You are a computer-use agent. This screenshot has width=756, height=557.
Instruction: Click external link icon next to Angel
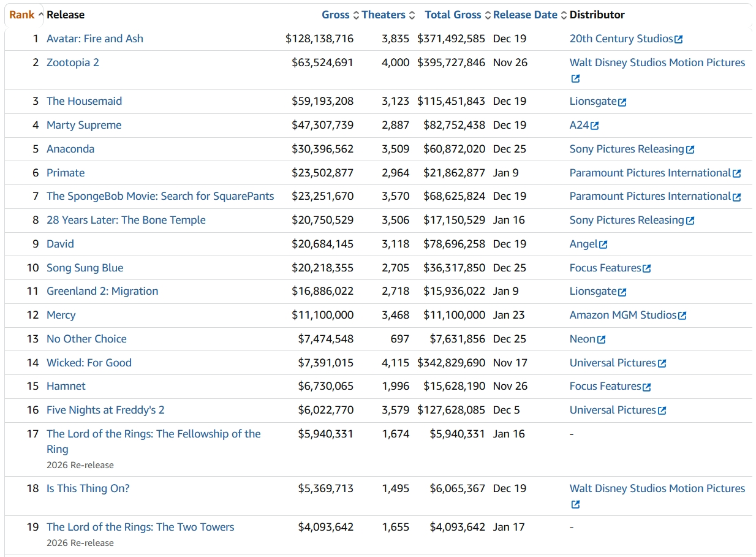[x=603, y=244]
